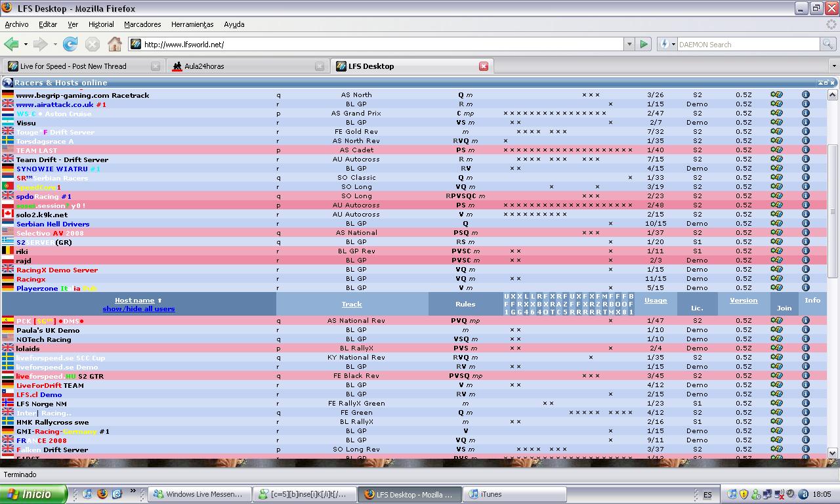840x504 pixels.
Task: Sort the table by Host name
Action: point(135,301)
